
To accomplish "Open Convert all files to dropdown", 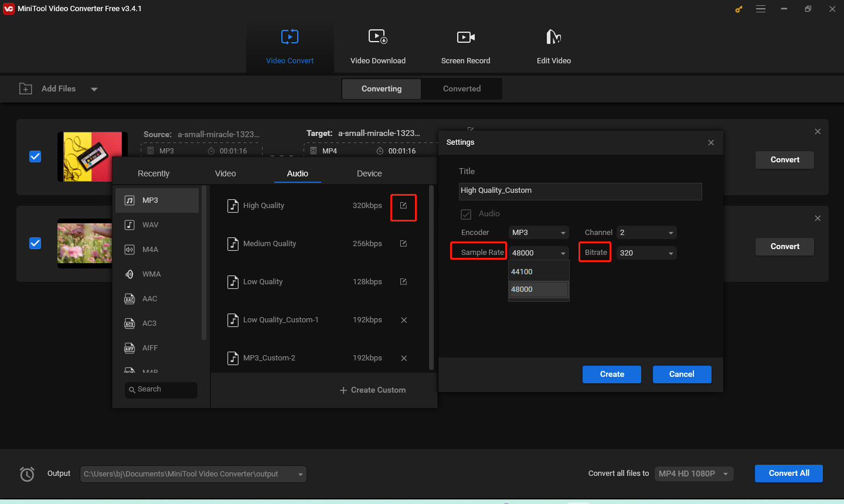I will pos(694,474).
